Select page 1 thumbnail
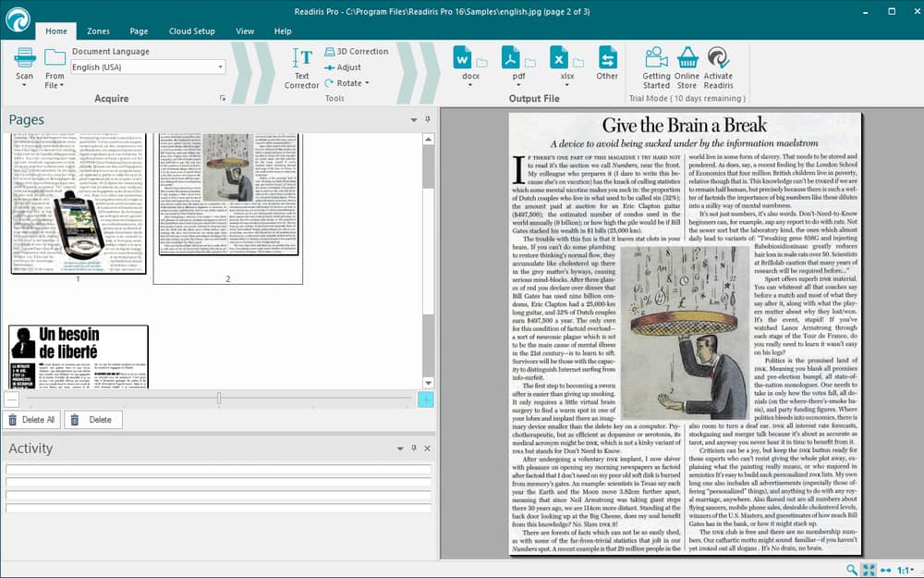924x578 pixels. click(78, 203)
